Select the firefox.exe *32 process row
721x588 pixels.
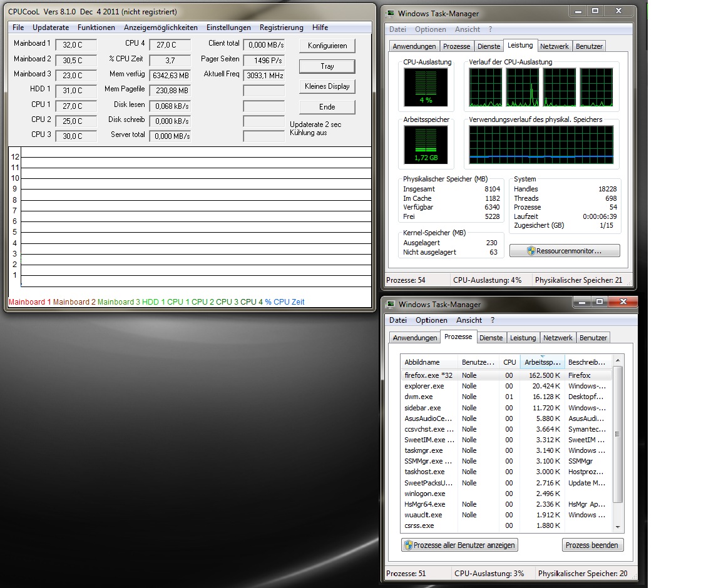506,375
